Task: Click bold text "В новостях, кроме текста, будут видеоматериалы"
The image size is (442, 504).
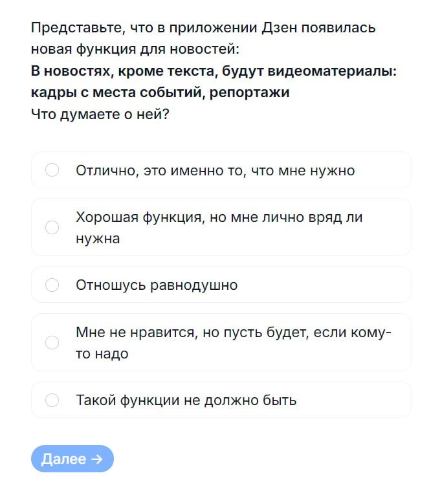Action: click(x=213, y=71)
